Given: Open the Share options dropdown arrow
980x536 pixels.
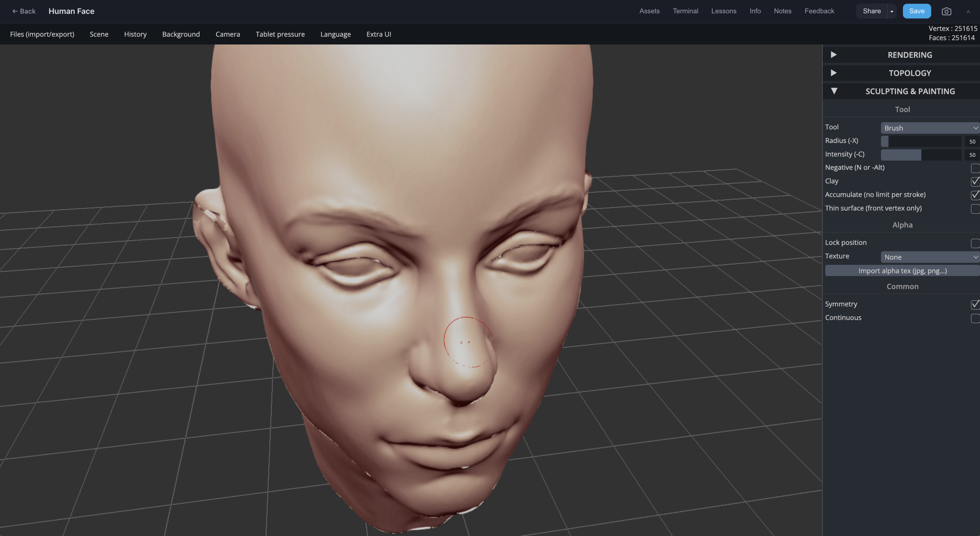Looking at the screenshot, I should pos(892,11).
